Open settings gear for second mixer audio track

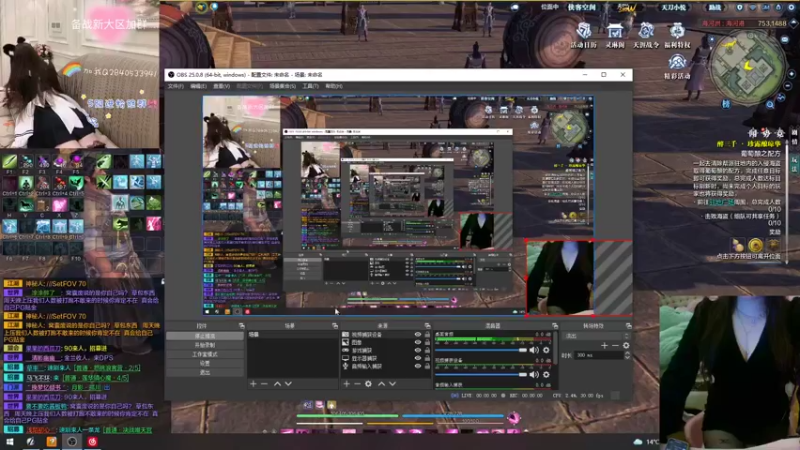[x=546, y=374]
